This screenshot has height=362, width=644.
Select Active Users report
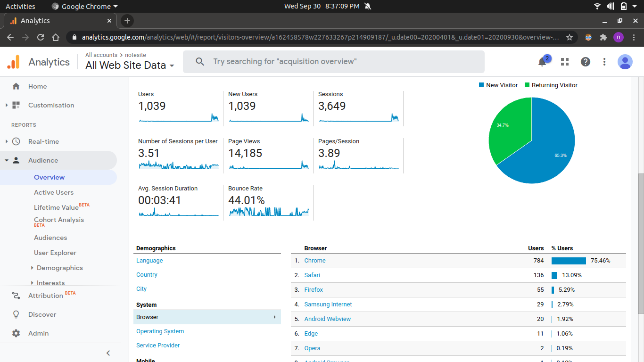point(54,192)
